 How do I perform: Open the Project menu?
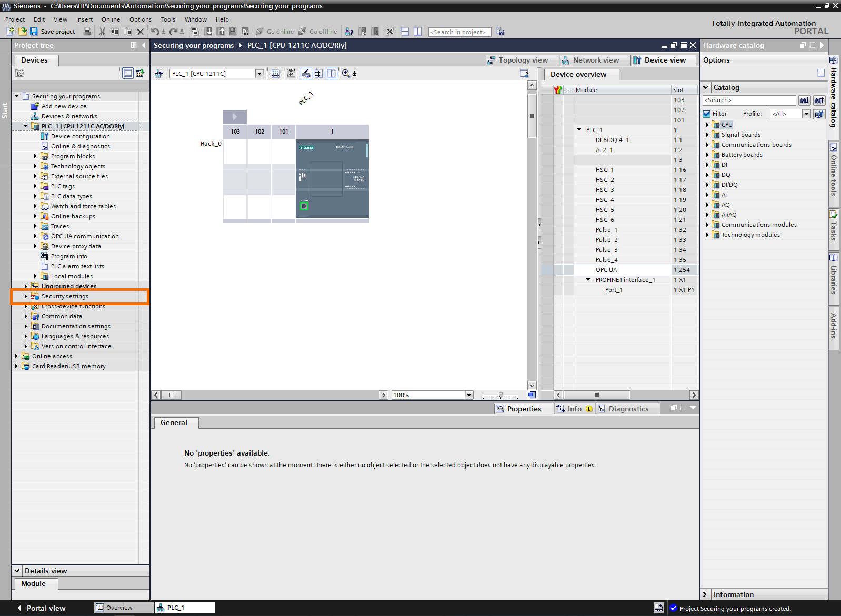[15, 19]
